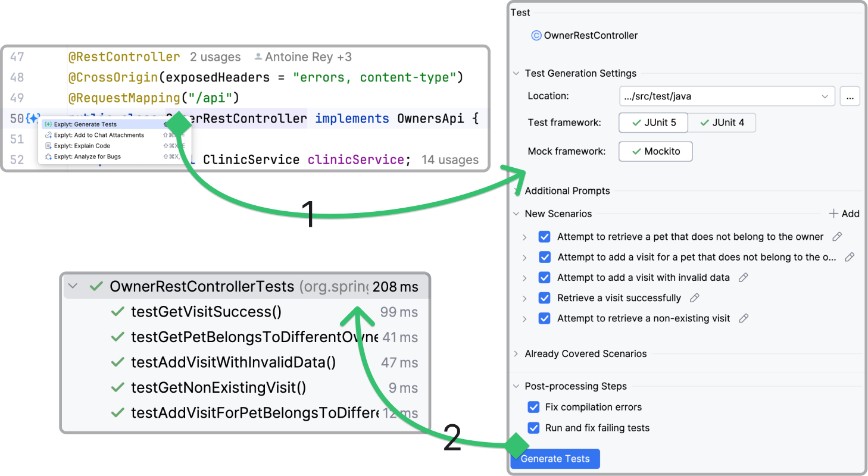Click the check icon beside testGetNonExistingVisit()
The width and height of the screenshot is (868, 476).
(117, 388)
